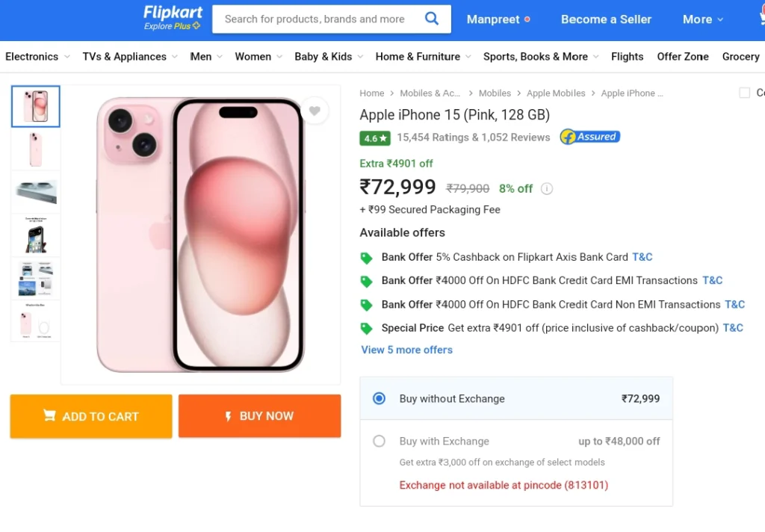Open View 5 more offers link
This screenshot has height=532, width=765.
coord(406,350)
